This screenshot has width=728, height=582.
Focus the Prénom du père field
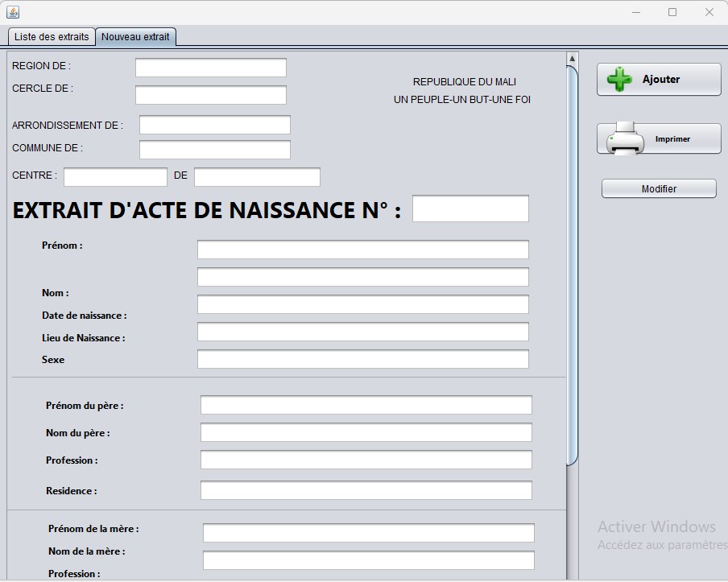pyautogui.click(x=366, y=405)
